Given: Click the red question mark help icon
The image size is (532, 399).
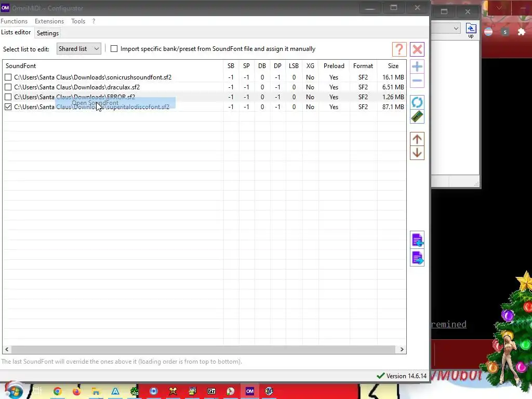Looking at the screenshot, I should pyautogui.click(x=400, y=49).
